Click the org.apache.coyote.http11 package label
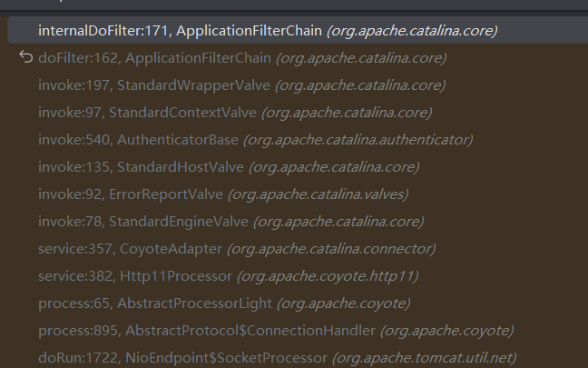Screen dimensions: 588x368 [x=328, y=276]
